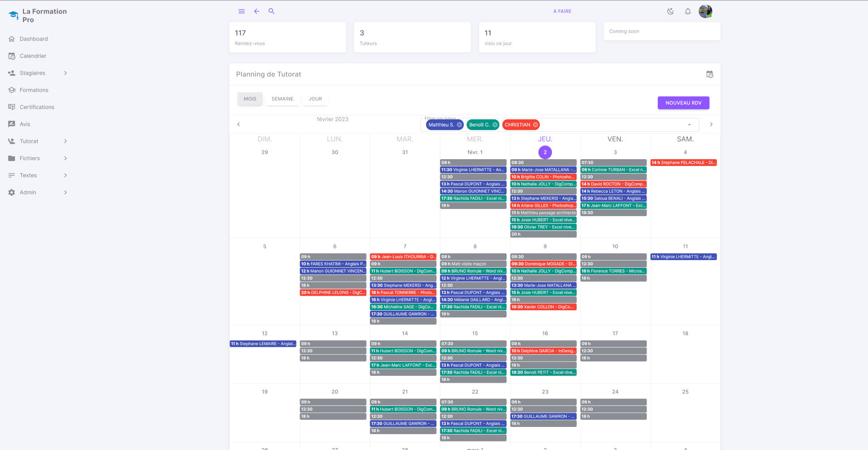868x450 pixels.
Task: Open the hamburger menu icon
Action: [241, 11]
